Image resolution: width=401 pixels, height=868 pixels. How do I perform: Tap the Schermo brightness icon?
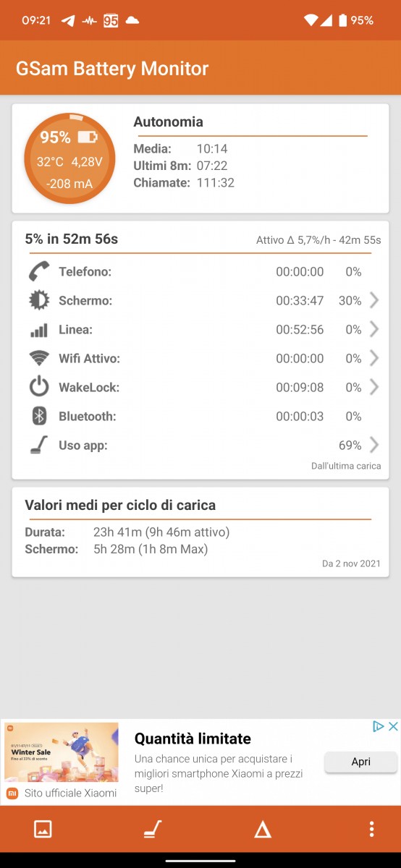(39, 300)
